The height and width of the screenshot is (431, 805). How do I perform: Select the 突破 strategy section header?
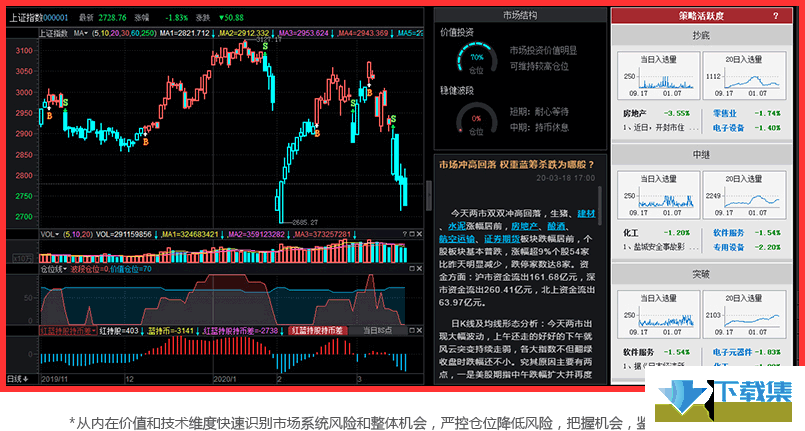[701, 274]
